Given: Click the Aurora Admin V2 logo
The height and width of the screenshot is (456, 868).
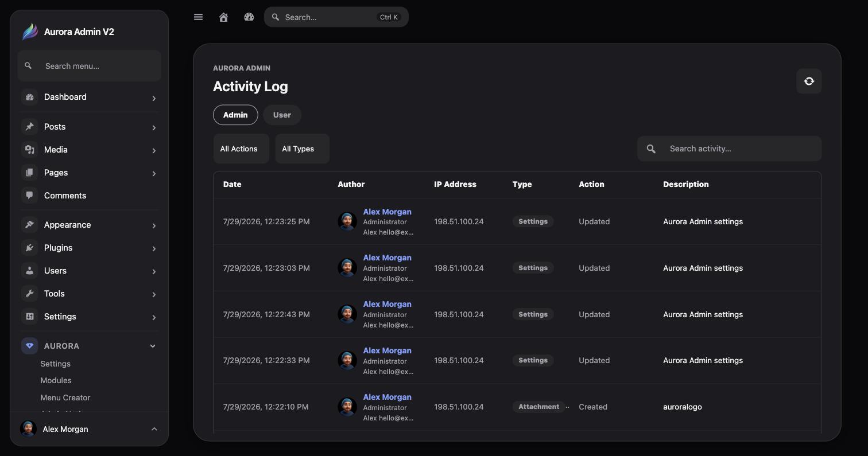Looking at the screenshot, I should pos(30,32).
